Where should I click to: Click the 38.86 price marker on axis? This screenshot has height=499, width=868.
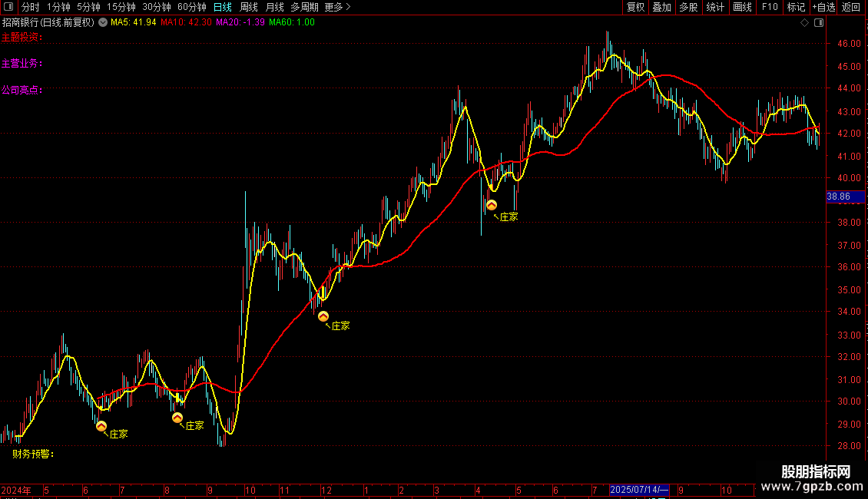click(x=845, y=197)
